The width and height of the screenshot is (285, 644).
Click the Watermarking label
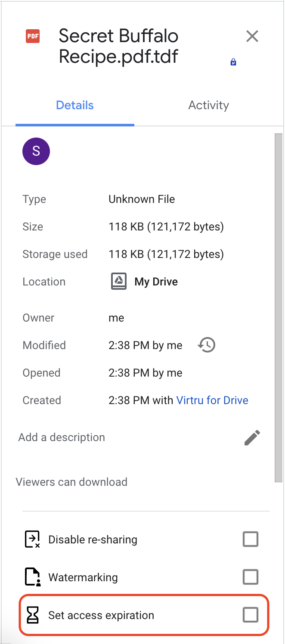(x=83, y=577)
